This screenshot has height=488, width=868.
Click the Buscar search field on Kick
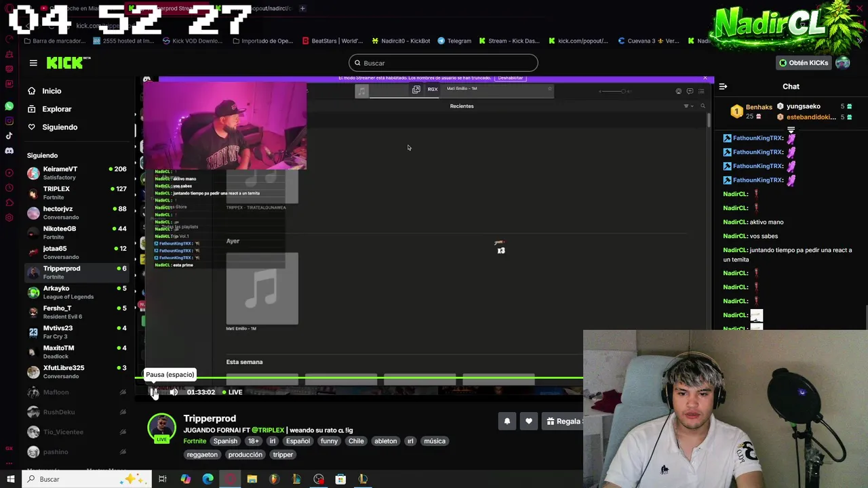[x=443, y=63]
